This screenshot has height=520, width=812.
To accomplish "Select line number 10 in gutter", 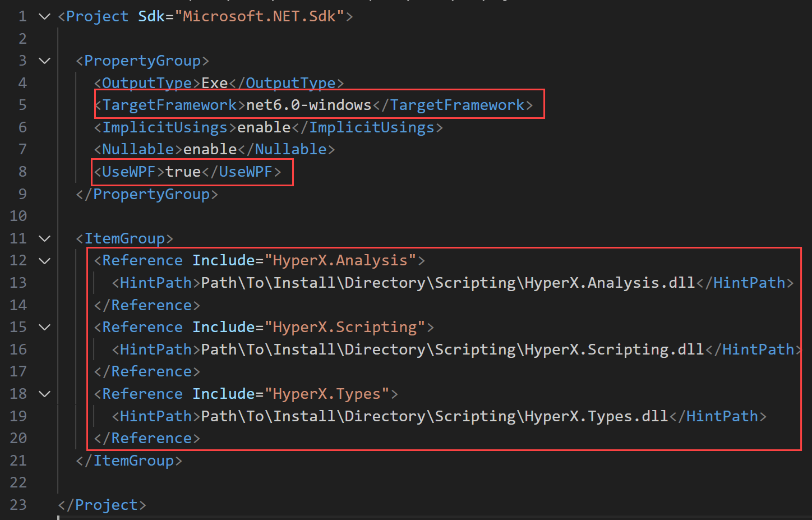I will point(18,216).
